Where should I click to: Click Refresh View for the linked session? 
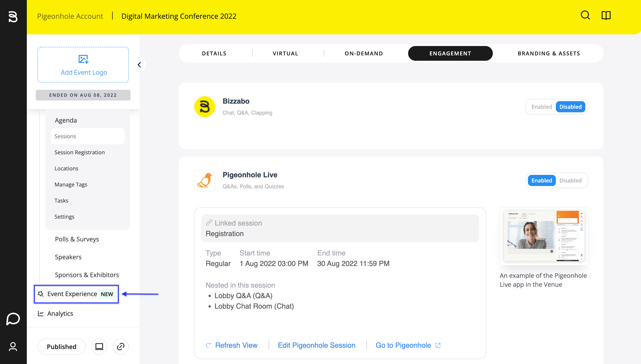click(x=236, y=345)
